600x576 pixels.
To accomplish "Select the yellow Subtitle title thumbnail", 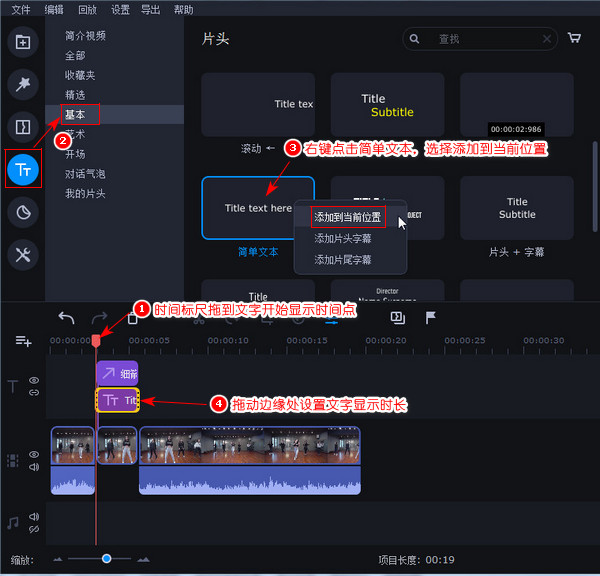I will click(x=387, y=104).
